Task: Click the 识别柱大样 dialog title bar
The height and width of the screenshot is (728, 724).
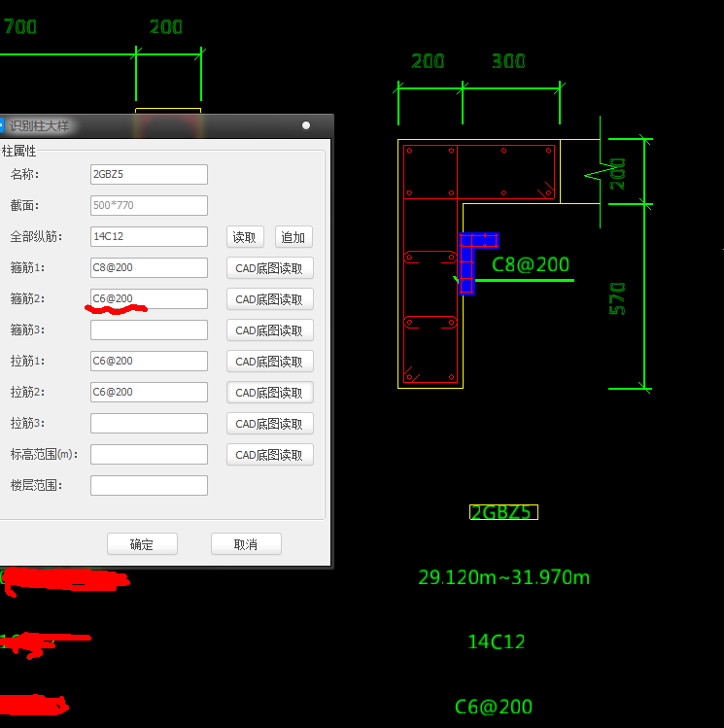Action: click(x=165, y=125)
